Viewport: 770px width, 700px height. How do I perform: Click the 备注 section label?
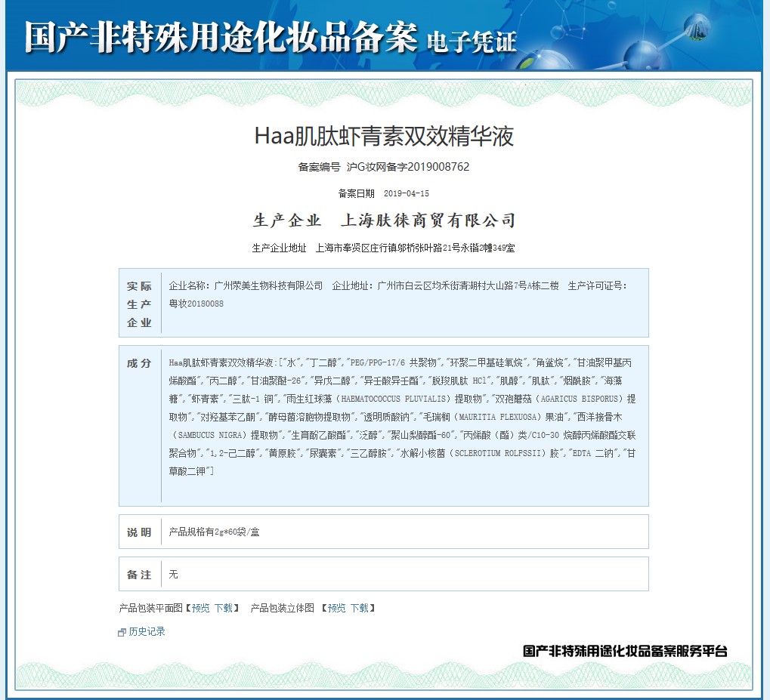(x=139, y=575)
